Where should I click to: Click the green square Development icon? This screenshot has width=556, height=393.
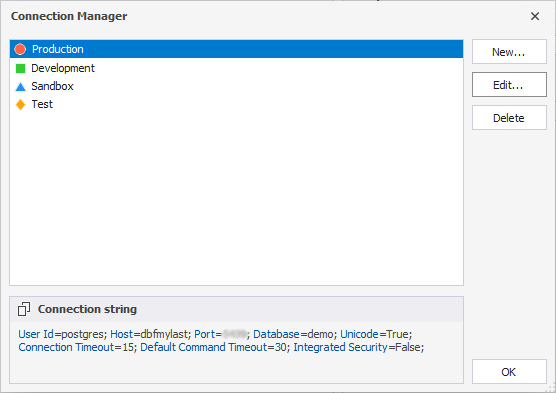coord(21,68)
